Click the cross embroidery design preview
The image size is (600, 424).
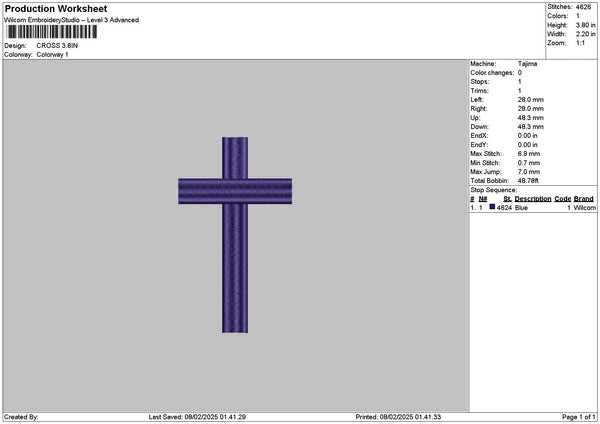coord(235,234)
